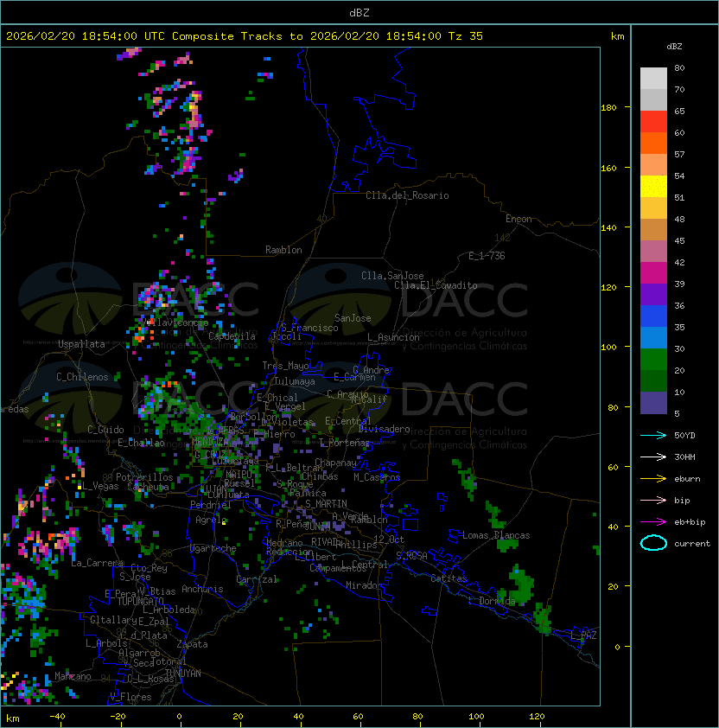Click the Lomas_Blancas label
719x728 pixels.
(x=496, y=535)
